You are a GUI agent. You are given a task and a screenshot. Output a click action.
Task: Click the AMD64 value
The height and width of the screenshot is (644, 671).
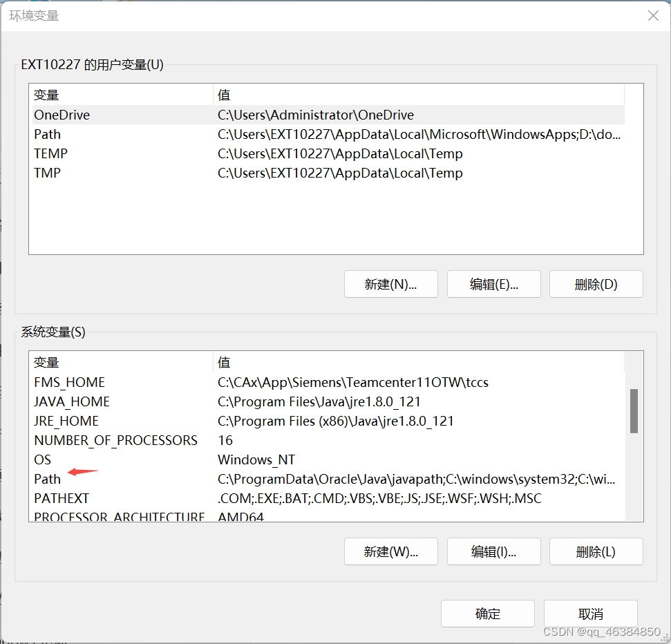tap(240, 516)
